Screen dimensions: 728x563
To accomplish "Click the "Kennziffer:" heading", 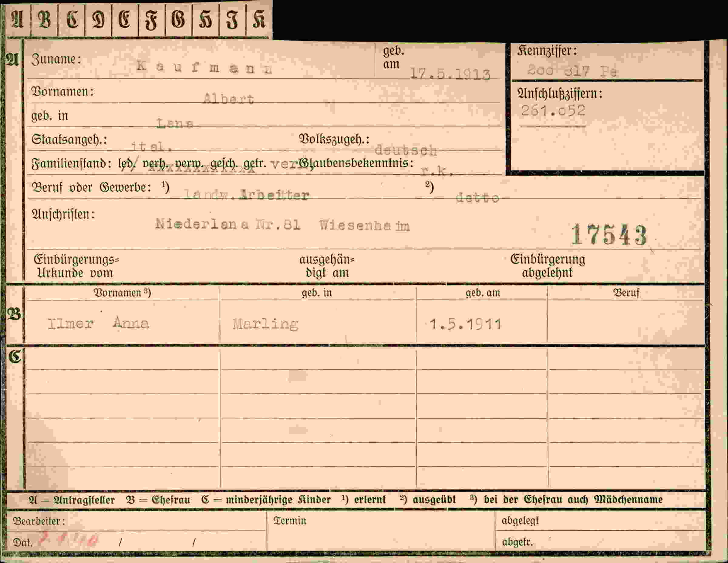I will tap(547, 51).
